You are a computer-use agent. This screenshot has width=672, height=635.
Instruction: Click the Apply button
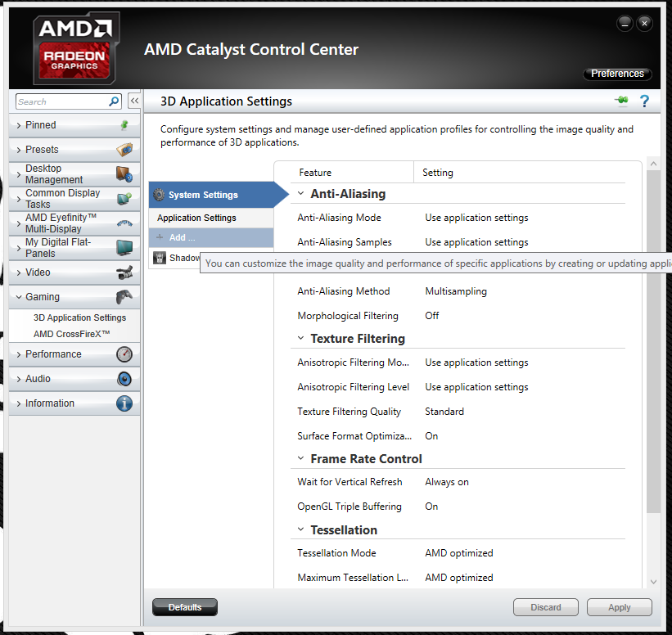point(620,607)
